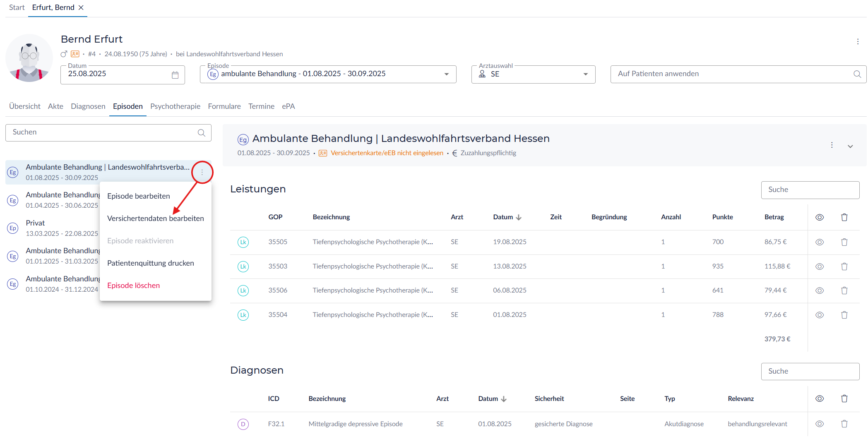Open three-dot menu in episode header panel
The height and width of the screenshot is (439, 868).
832,145
